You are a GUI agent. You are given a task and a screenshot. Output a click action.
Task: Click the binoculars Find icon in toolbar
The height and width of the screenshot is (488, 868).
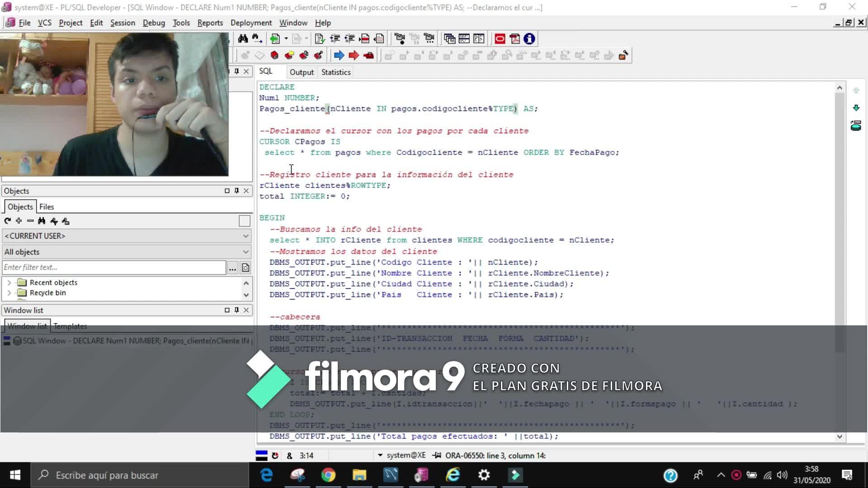click(243, 39)
